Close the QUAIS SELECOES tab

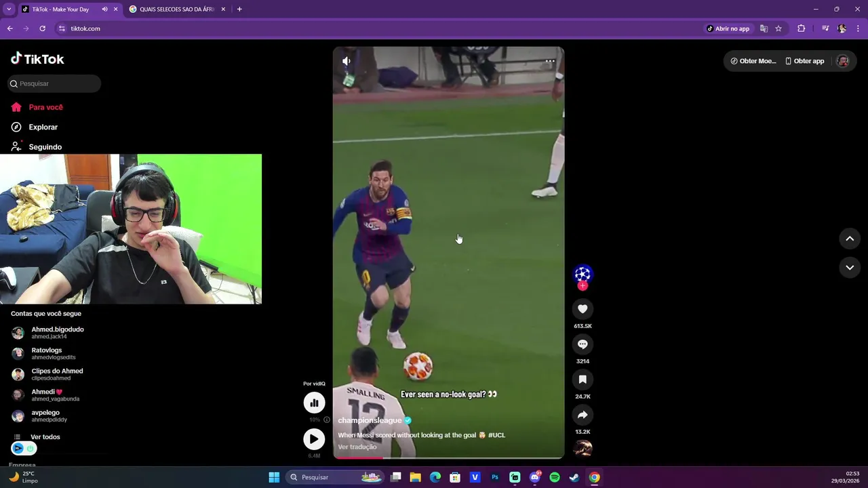224,9
